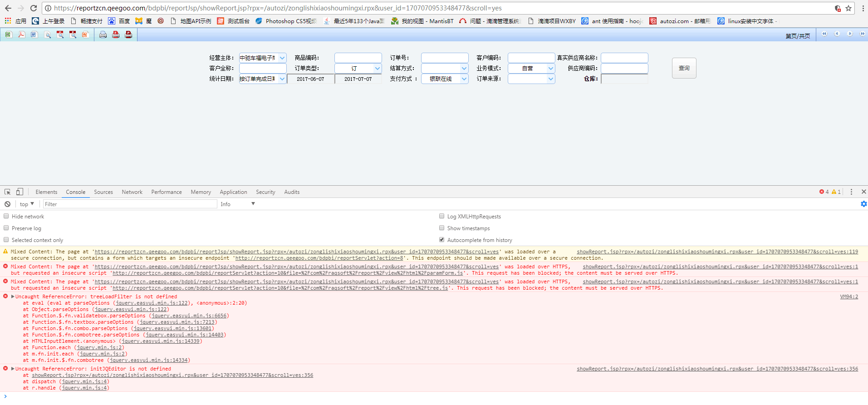
Task: Expand the 业务模式 combo box
Action: pyautogui.click(x=550, y=69)
